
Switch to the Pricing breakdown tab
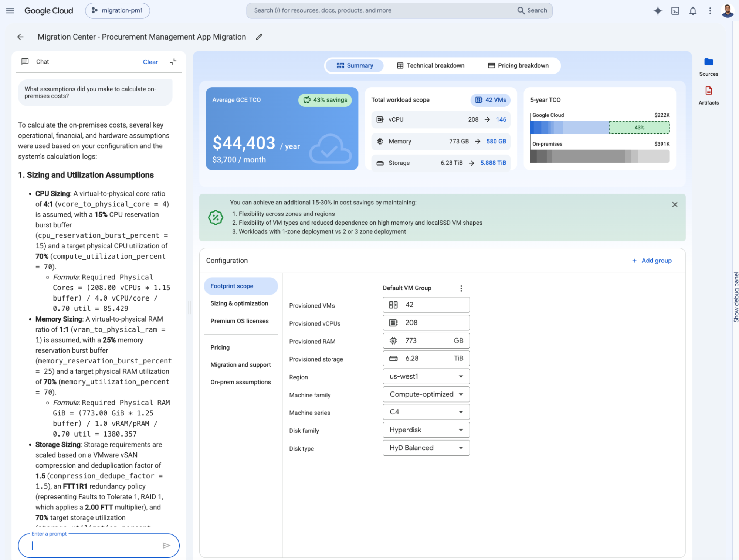[x=518, y=66]
